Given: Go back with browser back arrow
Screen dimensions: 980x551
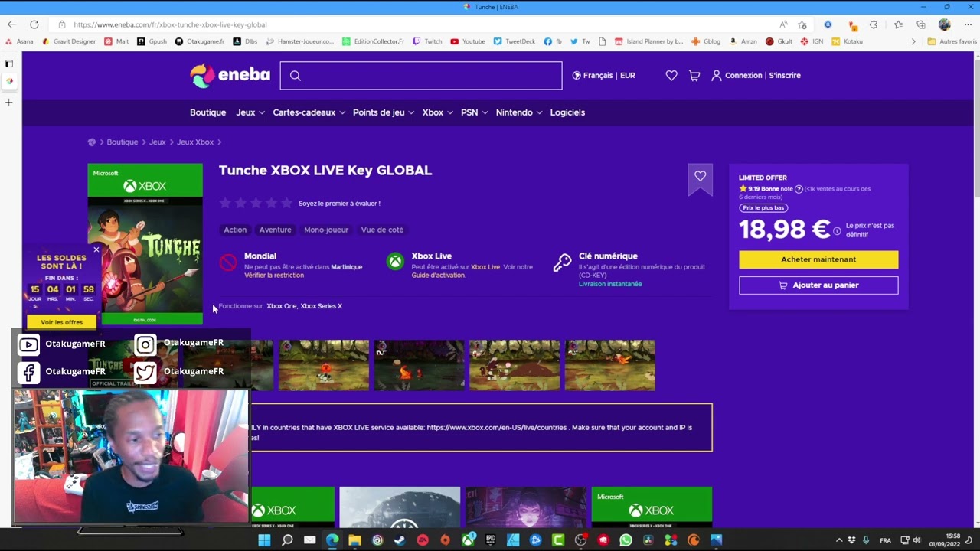Looking at the screenshot, I should [11, 24].
